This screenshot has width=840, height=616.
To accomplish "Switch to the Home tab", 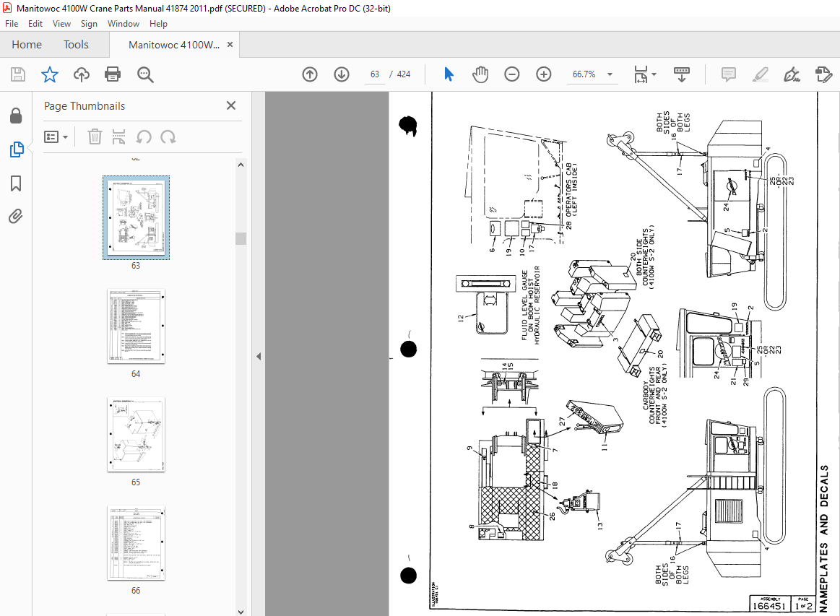I will coord(27,45).
